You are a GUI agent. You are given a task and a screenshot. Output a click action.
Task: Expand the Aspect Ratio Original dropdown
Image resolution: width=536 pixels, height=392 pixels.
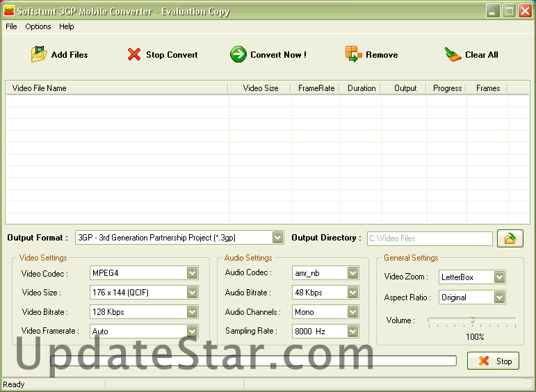pos(499,297)
